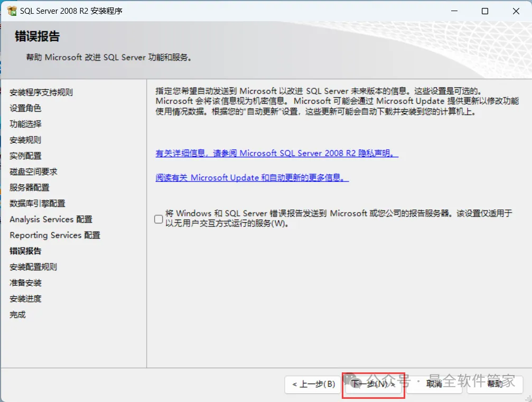Image resolution: width=532 pixels, height=402 pixels.
Task: Select the 实例配置 step
Action: [25, 156]
